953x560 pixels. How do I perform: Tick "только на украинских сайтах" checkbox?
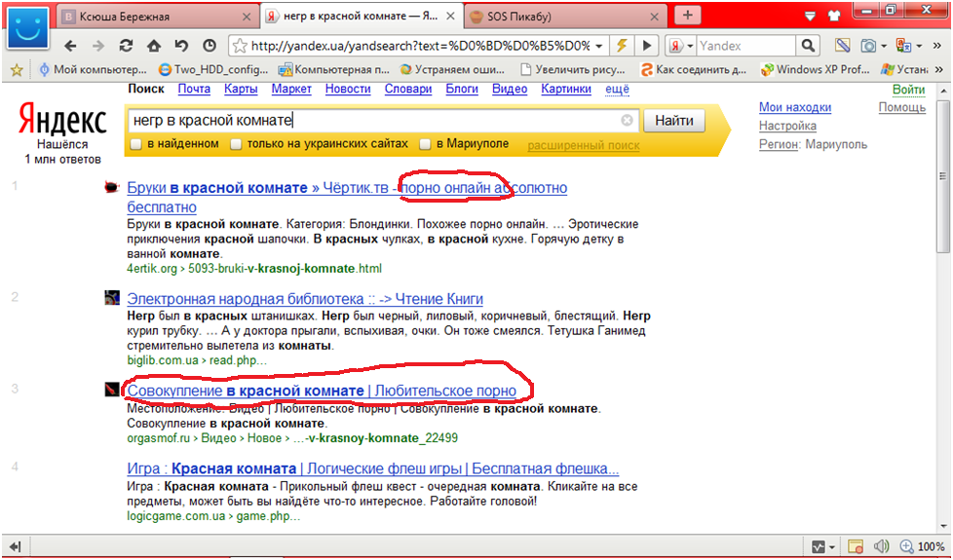coord(237,144)
